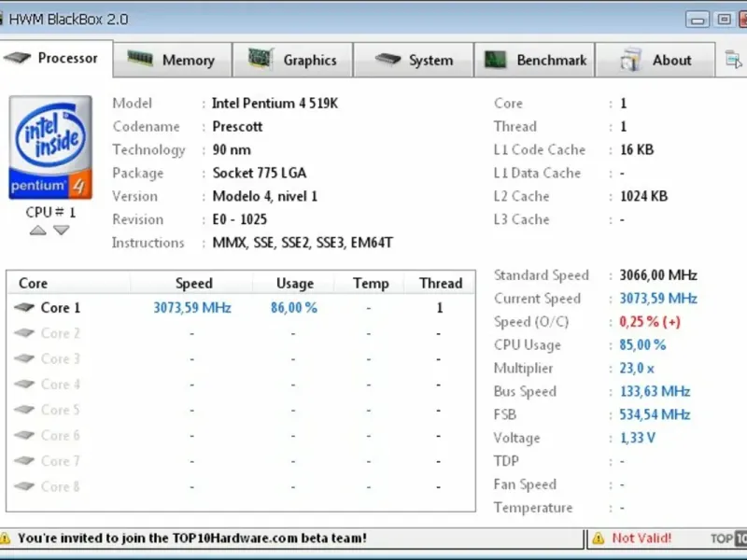Viewport: 747px width, 560px height.
Task: Click FSB value 534,54 MHz
Action: (x=655, y=414)
